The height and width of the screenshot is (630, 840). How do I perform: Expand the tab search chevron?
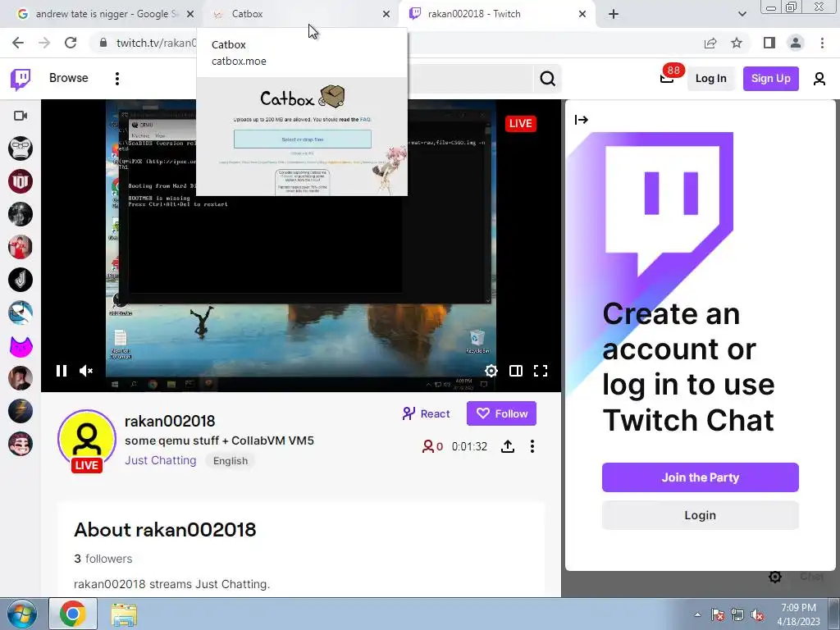pyautogui.click(x=742, y=14)
